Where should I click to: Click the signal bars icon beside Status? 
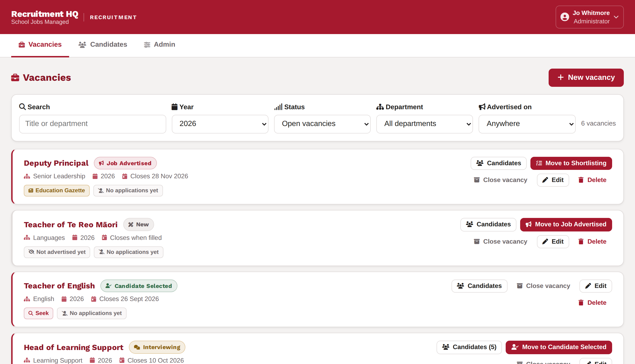pyautogui.click(x=278, y=107)
